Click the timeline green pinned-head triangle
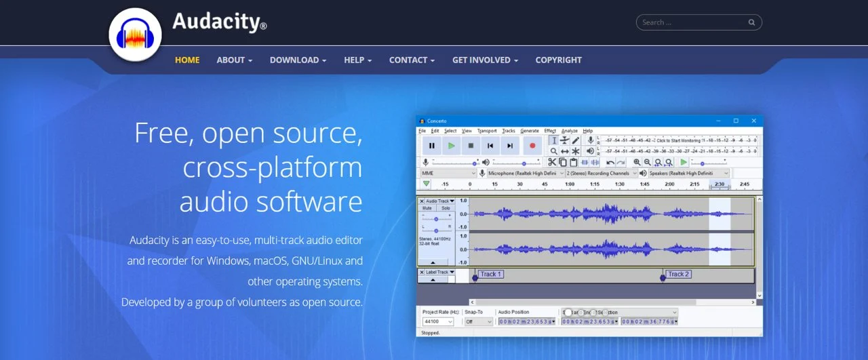The width and height of the screenshot is (868, 360). (x=426, y=184)
